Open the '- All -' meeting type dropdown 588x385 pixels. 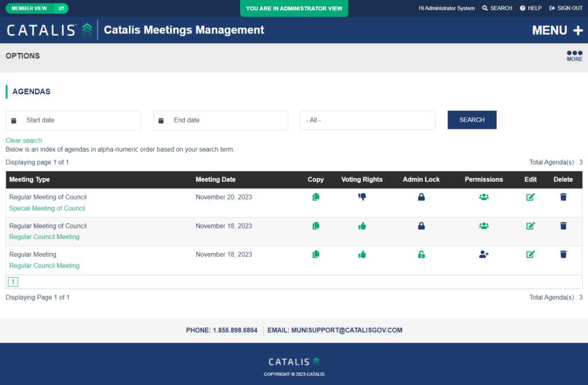pos(367,120)
